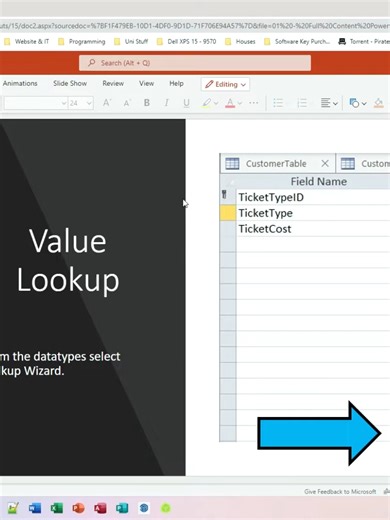
Task: Open the Software Key Purch... bookmark folder
Action: point(297,42)
